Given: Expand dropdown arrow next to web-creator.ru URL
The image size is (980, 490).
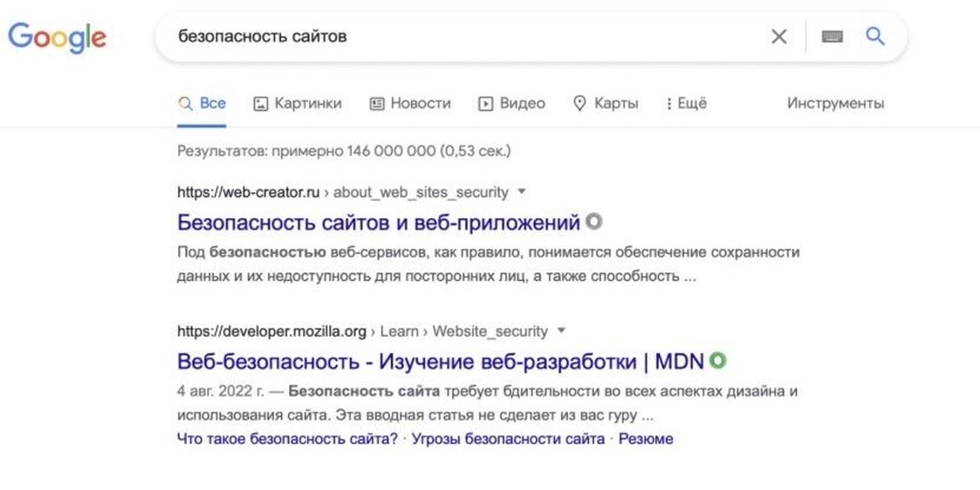Looking at the screenshot, I should [x=523, y=192].
